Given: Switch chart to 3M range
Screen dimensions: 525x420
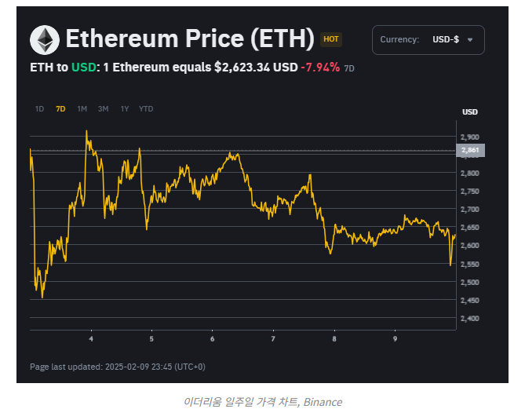Looking at the screenshot, I should tap(103, 109).
